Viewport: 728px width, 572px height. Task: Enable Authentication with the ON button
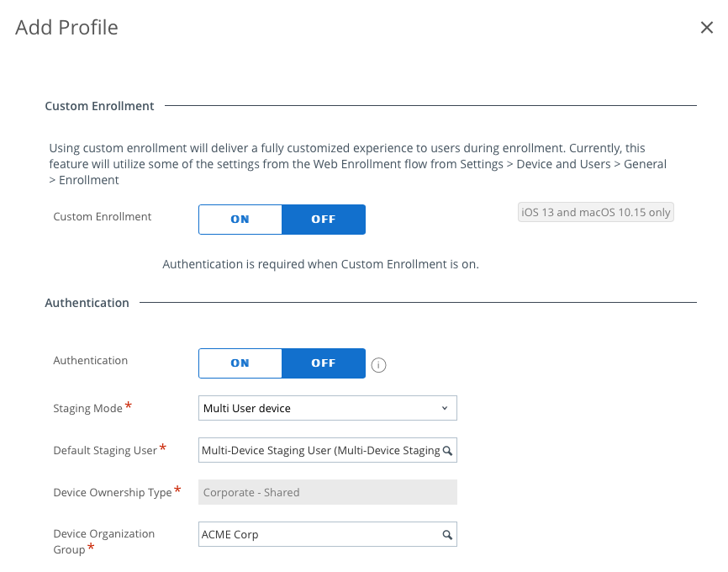pos(240,363)
